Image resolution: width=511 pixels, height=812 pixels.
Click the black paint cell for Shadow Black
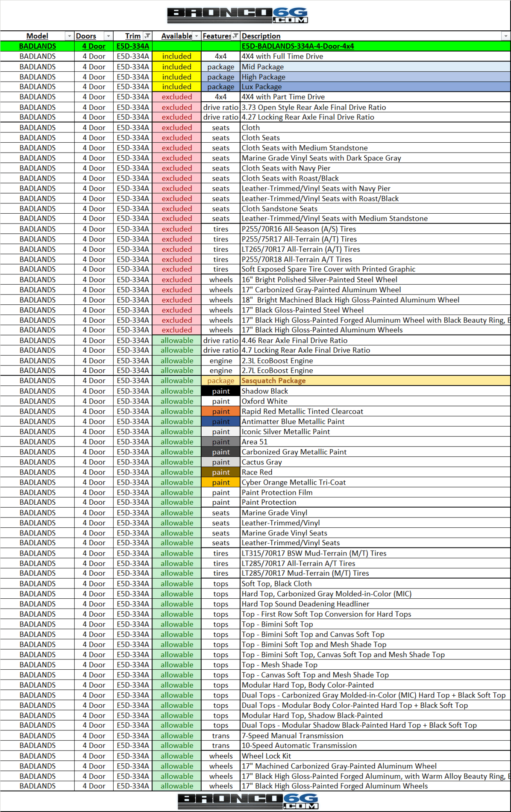[x=221, y=391]
